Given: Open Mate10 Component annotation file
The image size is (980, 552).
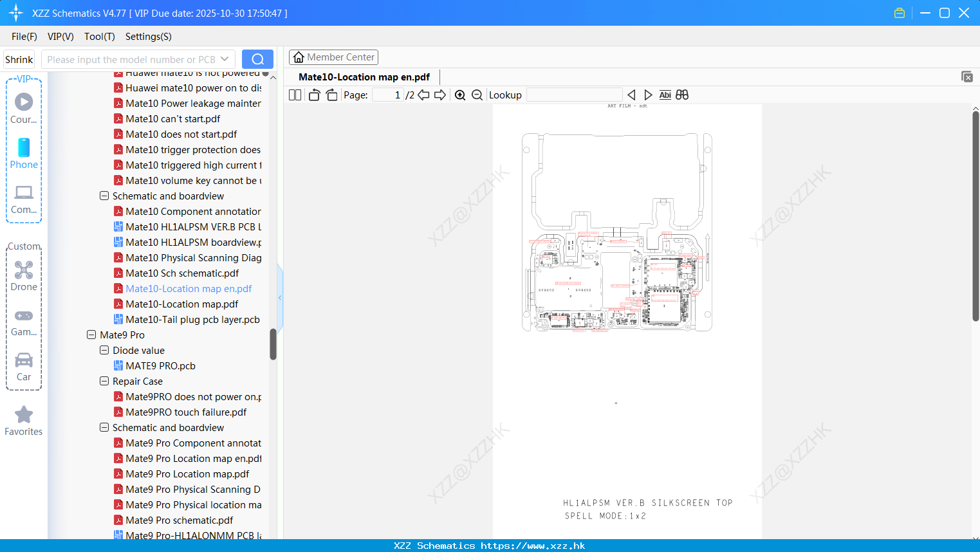Looking at the screenshot, I should [x=187, y=211].
